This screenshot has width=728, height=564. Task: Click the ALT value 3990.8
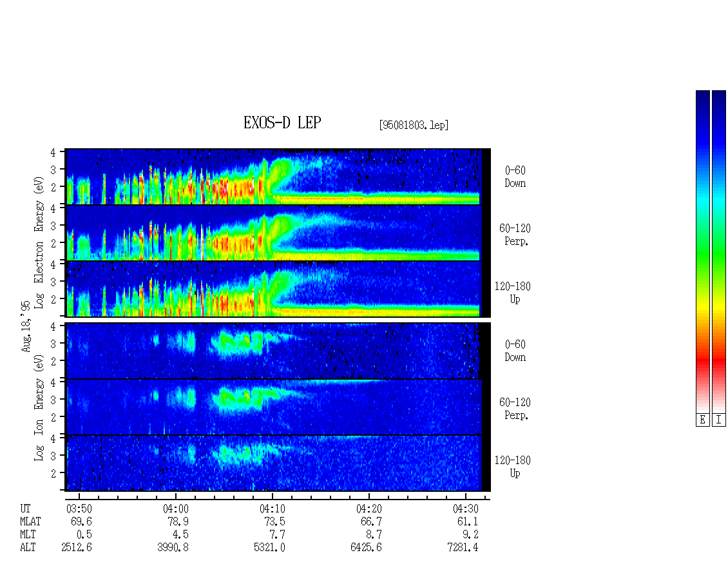173,548
